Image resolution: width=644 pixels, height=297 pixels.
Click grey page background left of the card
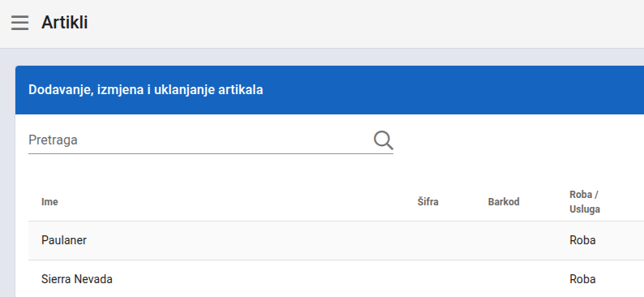7,173
